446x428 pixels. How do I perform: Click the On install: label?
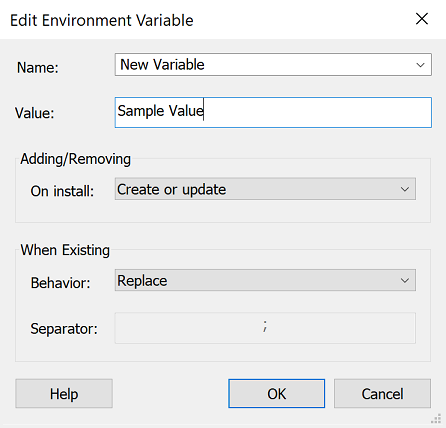click(x=62, y=191)
